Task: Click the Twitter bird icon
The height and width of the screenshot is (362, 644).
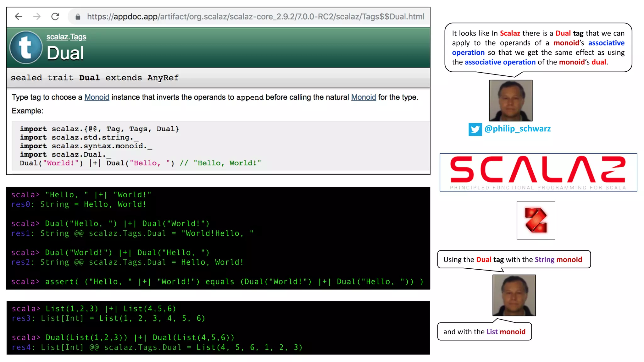Action: click(475, 129)
